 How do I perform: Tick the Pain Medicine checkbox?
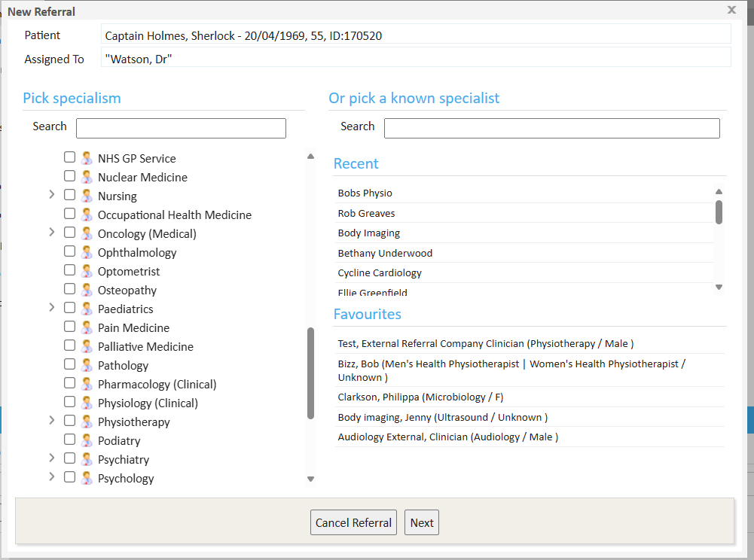click(69, 327)
